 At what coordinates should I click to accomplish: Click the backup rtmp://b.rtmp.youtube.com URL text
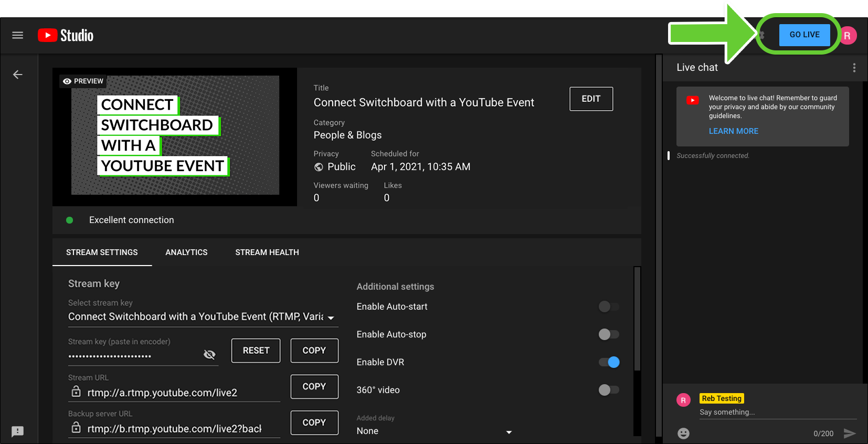click(174, 429)
